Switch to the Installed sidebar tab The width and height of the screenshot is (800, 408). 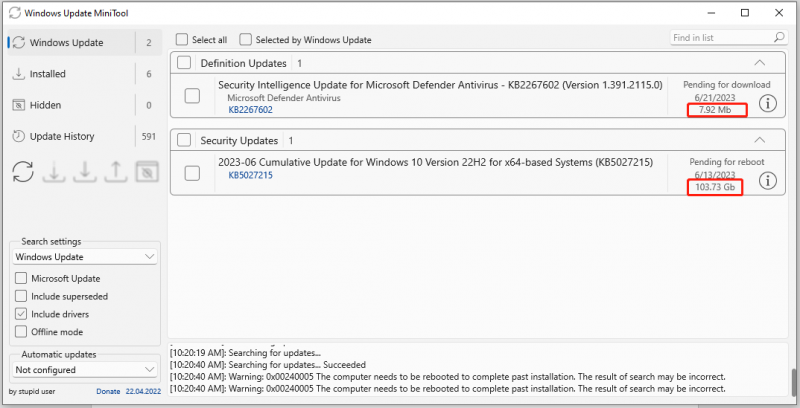85,73
